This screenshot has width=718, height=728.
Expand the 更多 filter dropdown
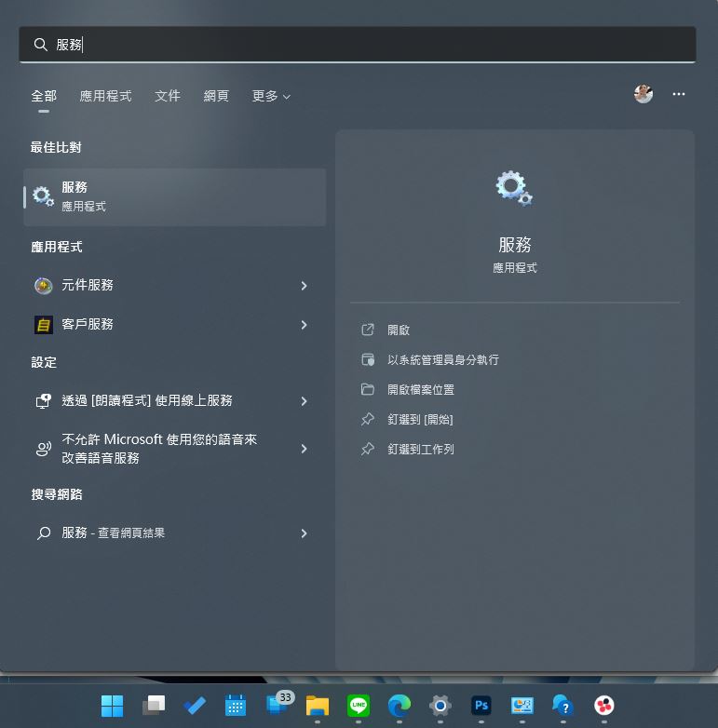[x=271, y=96]
